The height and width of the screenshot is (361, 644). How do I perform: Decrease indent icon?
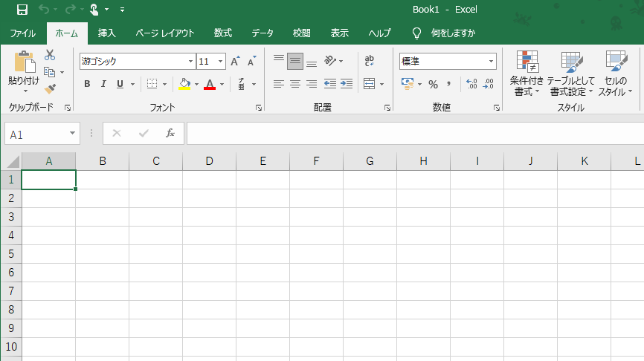pyautogui.click(x=329, y=84)
